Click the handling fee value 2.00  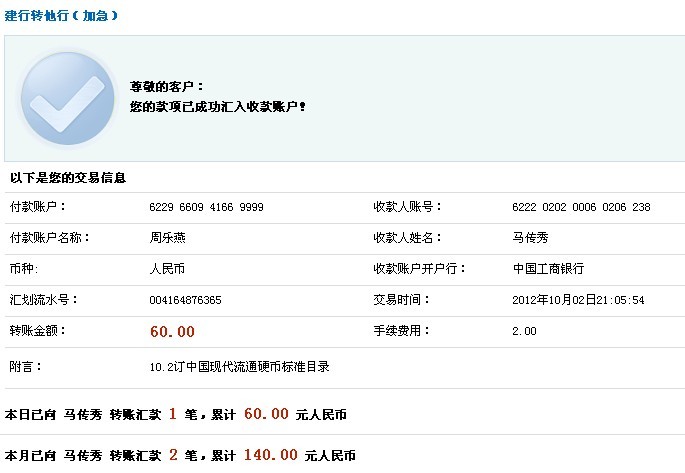(x=524, y=331)
